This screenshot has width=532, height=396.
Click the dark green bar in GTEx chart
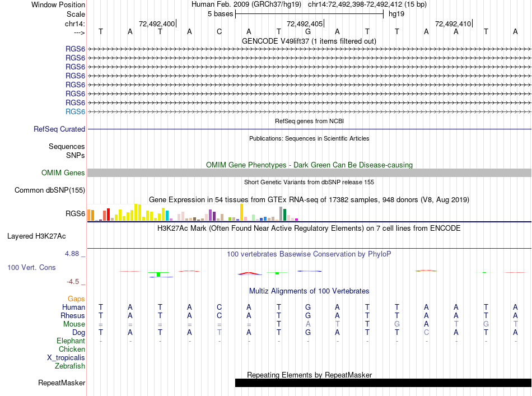(284, 215)
